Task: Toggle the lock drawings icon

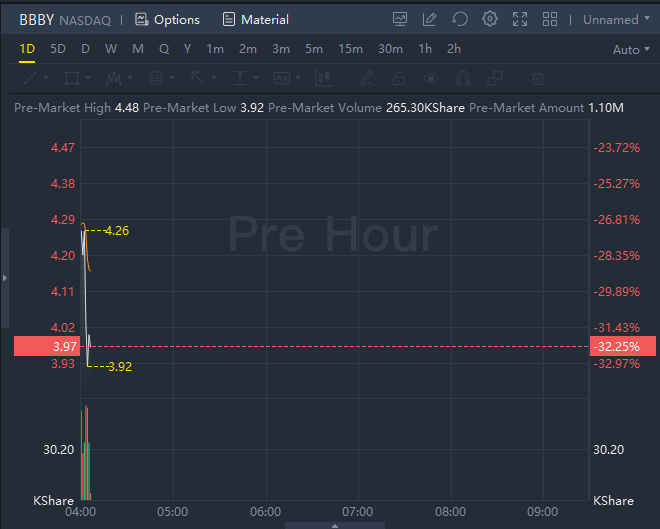Action: coord(399,78)
